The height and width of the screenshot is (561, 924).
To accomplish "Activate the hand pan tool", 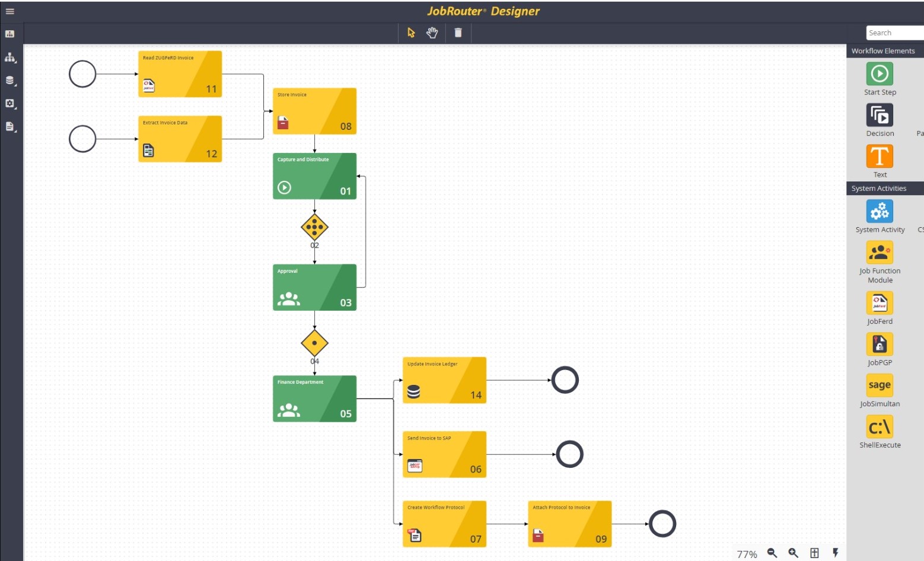I will coord(432,33).
